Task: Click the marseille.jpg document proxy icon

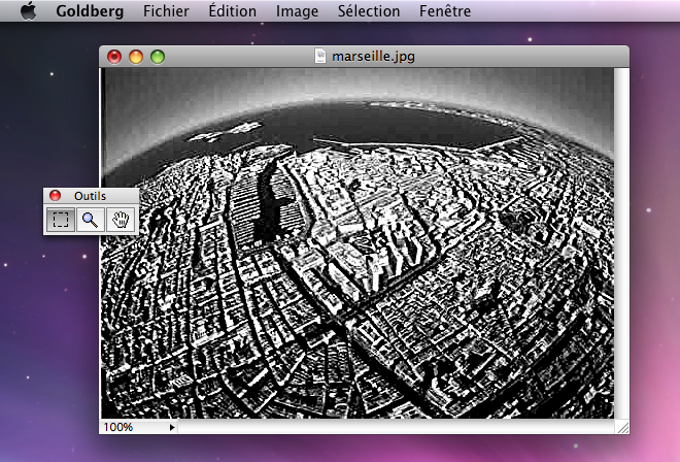Action: [x=320, y=56]
